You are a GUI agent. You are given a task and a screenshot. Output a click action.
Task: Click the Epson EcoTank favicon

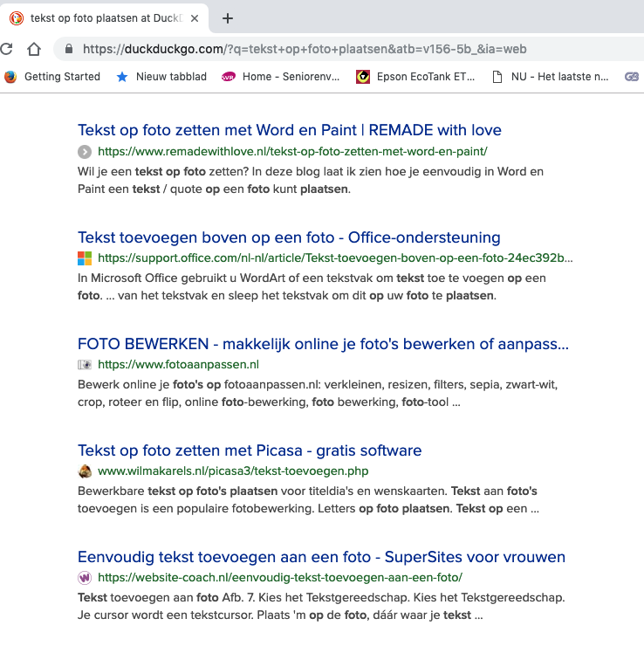[x=363, y=77]
